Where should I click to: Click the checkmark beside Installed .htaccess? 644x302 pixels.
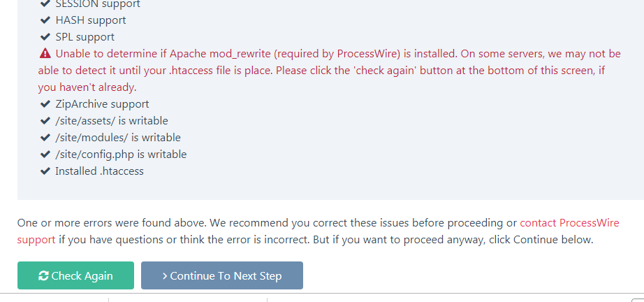click(x=45, y=171)
